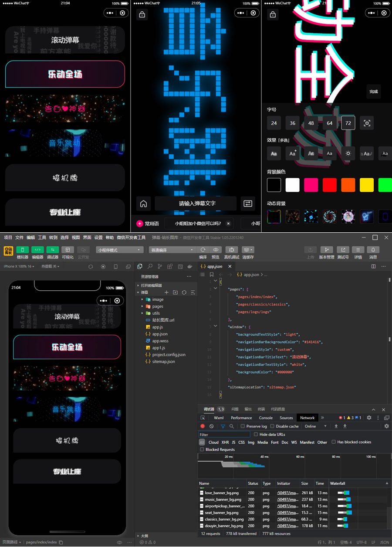Click the network Filter input field
Screen dimensions: 392x547
pyautogui.click(x=224, y=435)
